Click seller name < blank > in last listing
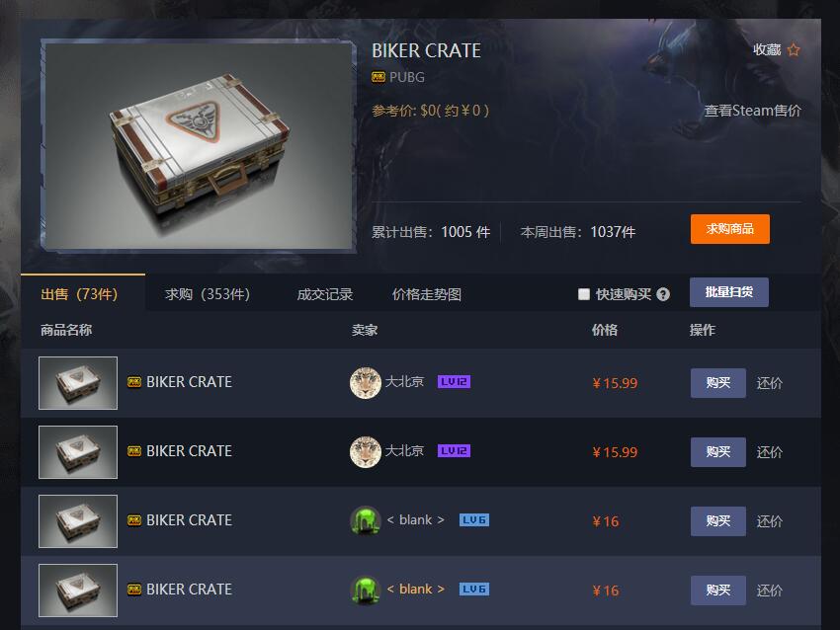Image resolution: width=840 pixels, height=630 pixels. [x=416, y=590]
